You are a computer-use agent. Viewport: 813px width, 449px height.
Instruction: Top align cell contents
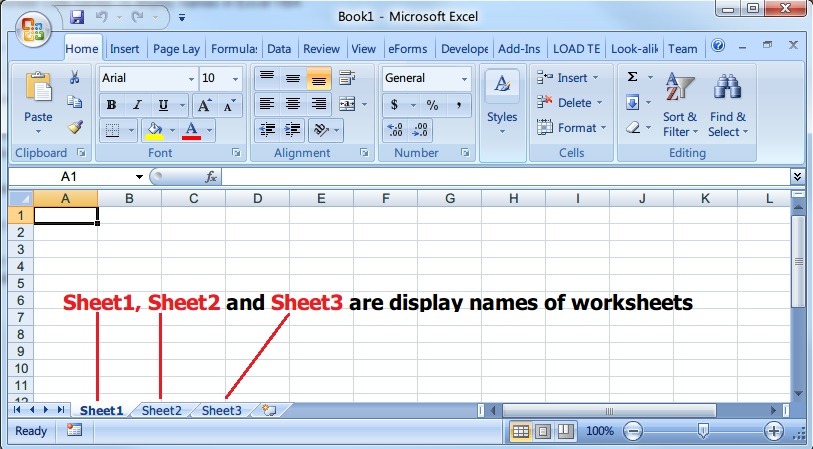click(267, 78)
